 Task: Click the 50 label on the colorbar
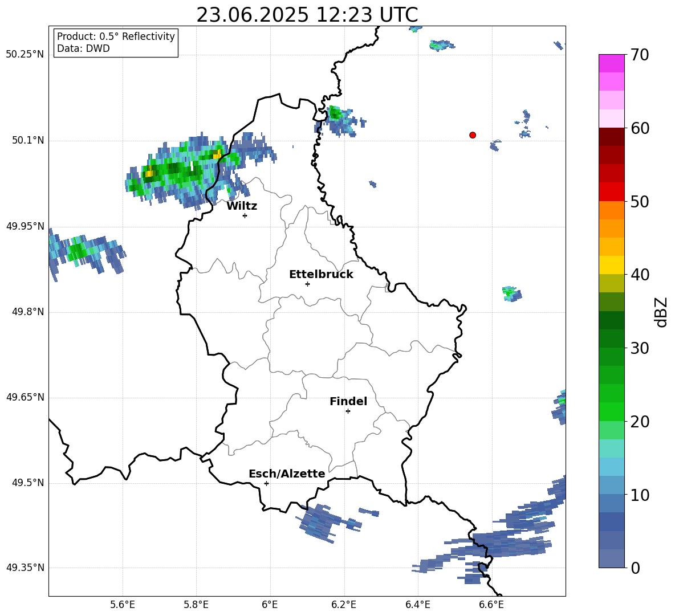pos(639,201)
